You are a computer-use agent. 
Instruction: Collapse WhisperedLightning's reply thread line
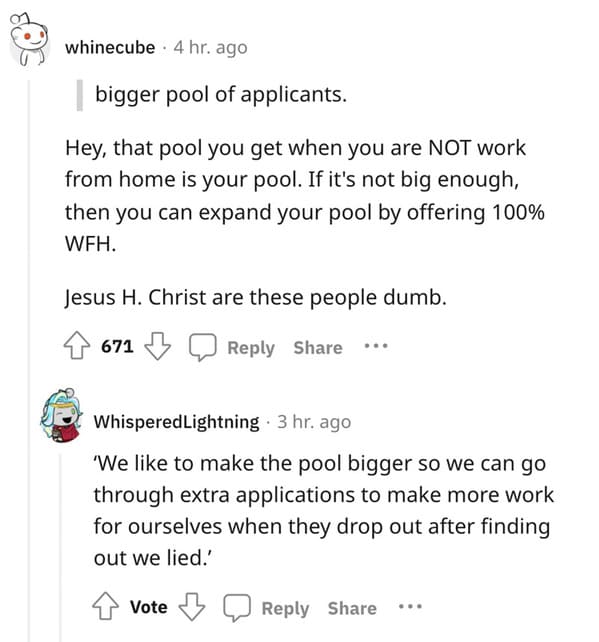click(x=61, y=547)
